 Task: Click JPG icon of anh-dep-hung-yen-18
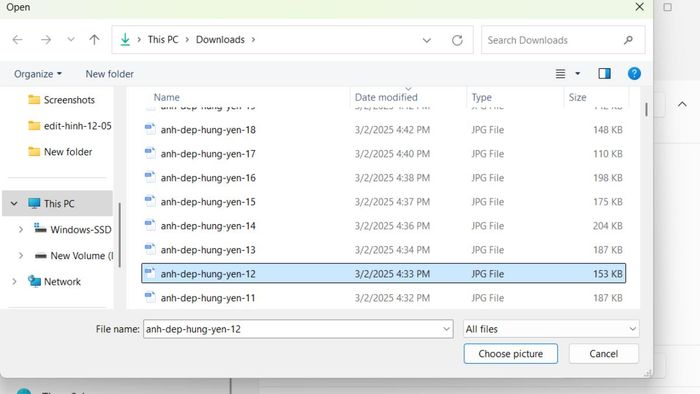[x=150, y=129]
